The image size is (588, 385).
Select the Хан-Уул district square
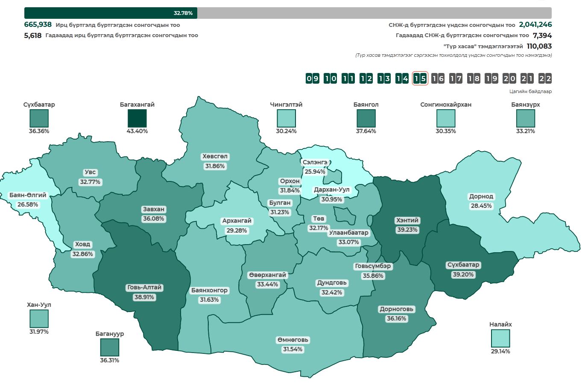[x=39, y=319]
